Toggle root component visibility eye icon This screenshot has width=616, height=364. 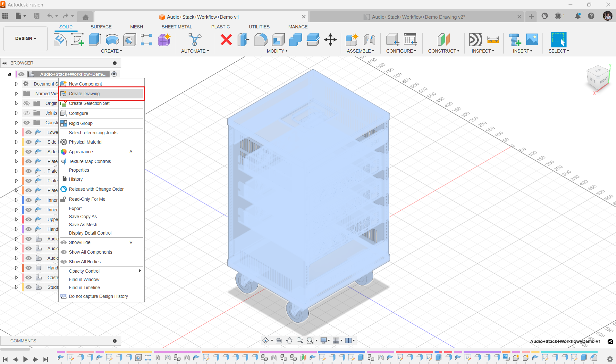[x=21, y=74]
